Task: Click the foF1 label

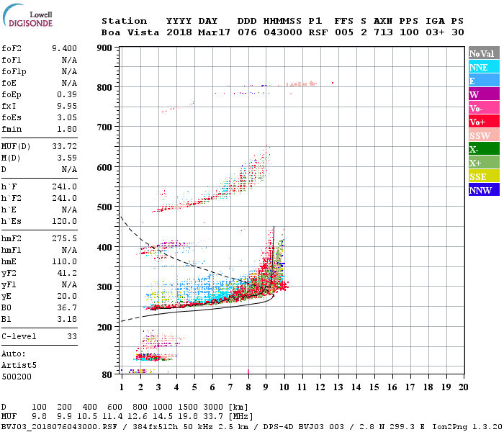Action: (x=12, y=60)
